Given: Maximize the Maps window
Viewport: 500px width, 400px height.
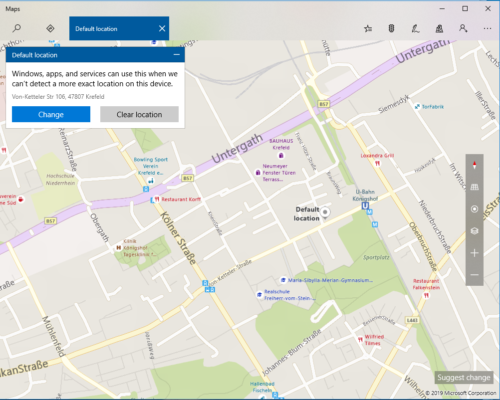Looking at the screenshot, I should 465,9.
